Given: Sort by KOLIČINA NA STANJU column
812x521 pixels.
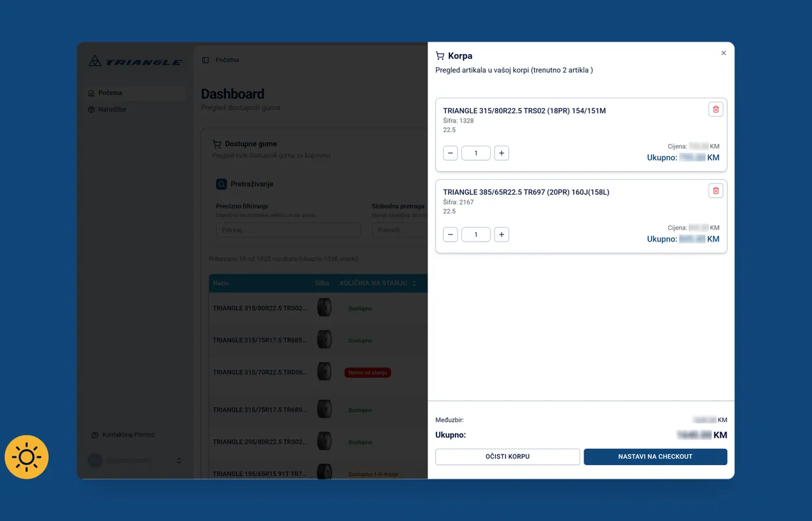Looking at the screenshot, I should click(x=378, y=283).
